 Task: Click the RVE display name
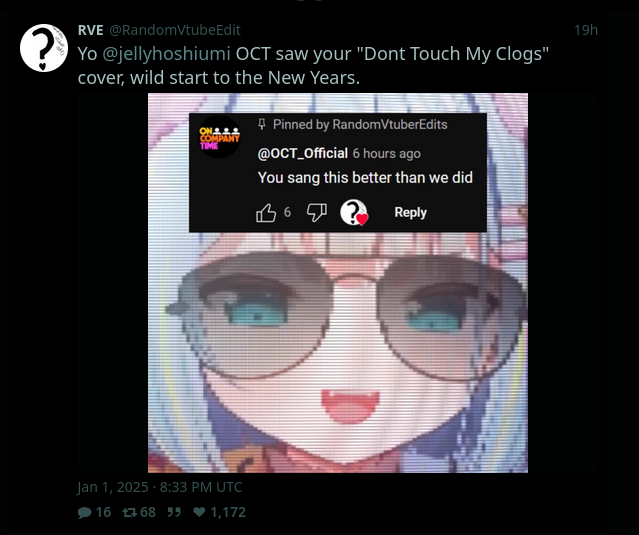(90, 30)
